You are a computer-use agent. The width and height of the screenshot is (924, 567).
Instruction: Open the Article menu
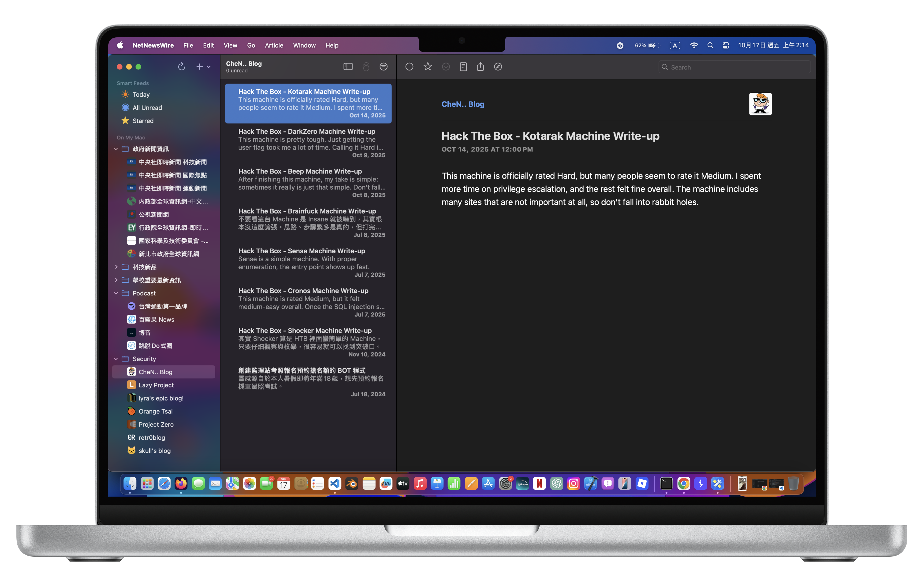[274, 45]
